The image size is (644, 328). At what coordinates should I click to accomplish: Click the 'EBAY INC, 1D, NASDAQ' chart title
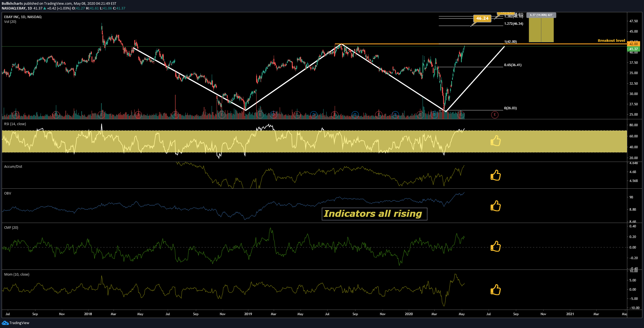coord(23,17)
